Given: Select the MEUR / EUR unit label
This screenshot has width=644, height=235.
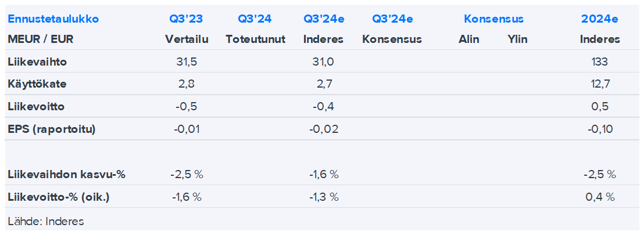Looking at the screenshot, I should point(41,39).
